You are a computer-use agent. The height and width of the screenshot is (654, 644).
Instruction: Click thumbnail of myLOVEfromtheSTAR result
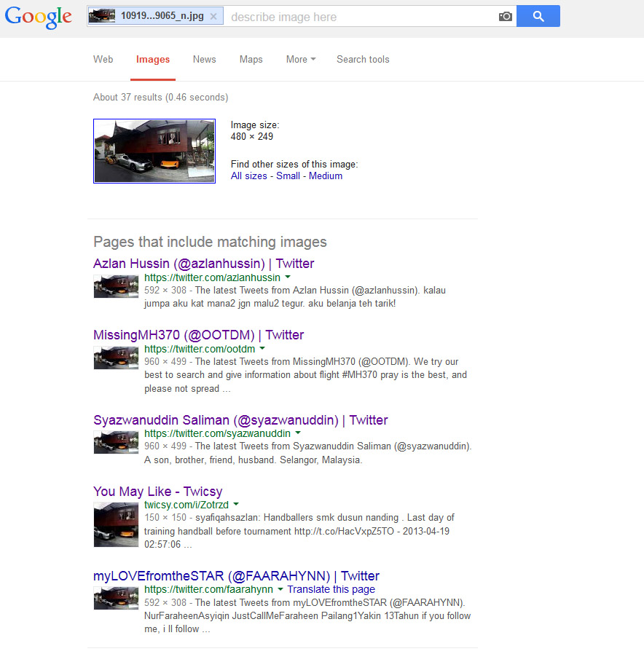click(x=116, y=598)
